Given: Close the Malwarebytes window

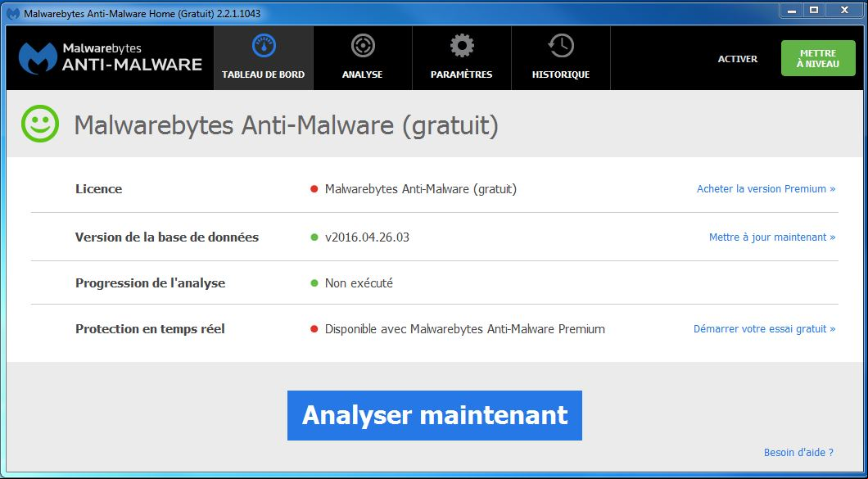Looking at the screenshot, I should 844,10.
